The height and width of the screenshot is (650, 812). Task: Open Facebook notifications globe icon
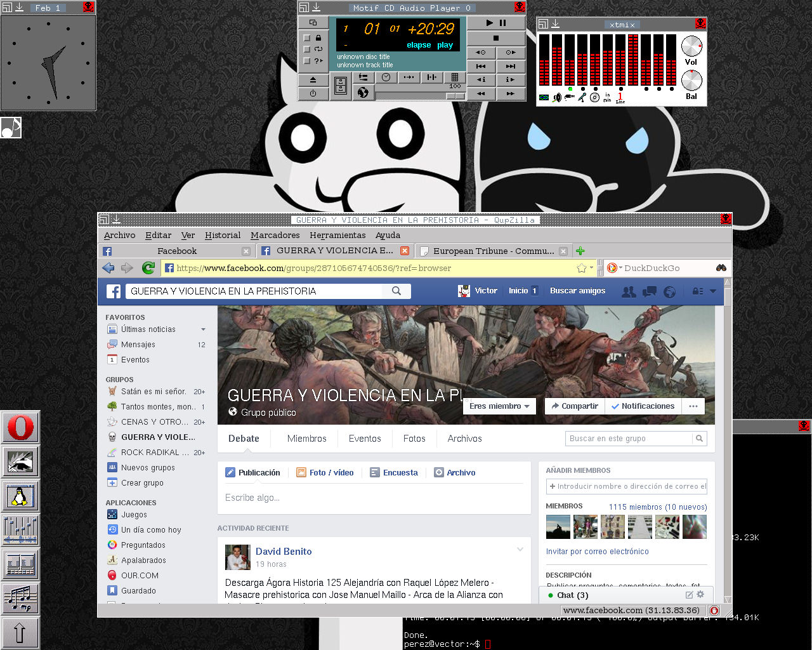[x=669, y=291]
